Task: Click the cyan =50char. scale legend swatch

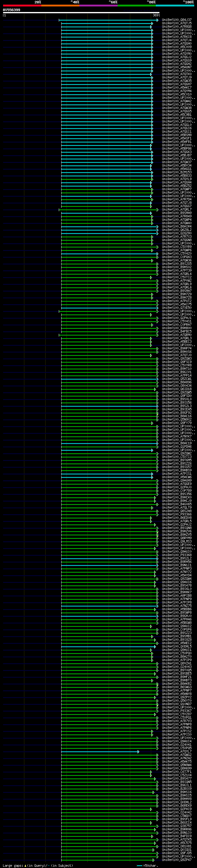Action: (139, 866)
